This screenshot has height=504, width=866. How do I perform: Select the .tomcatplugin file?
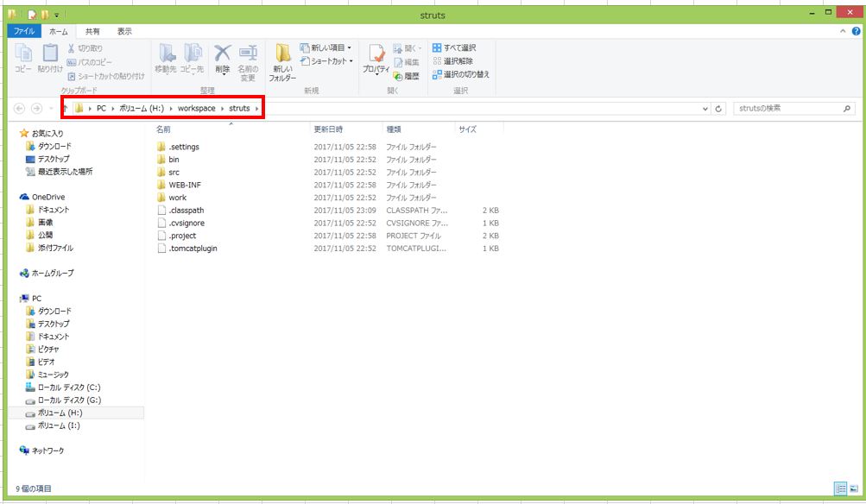click(x=193, y=249)
